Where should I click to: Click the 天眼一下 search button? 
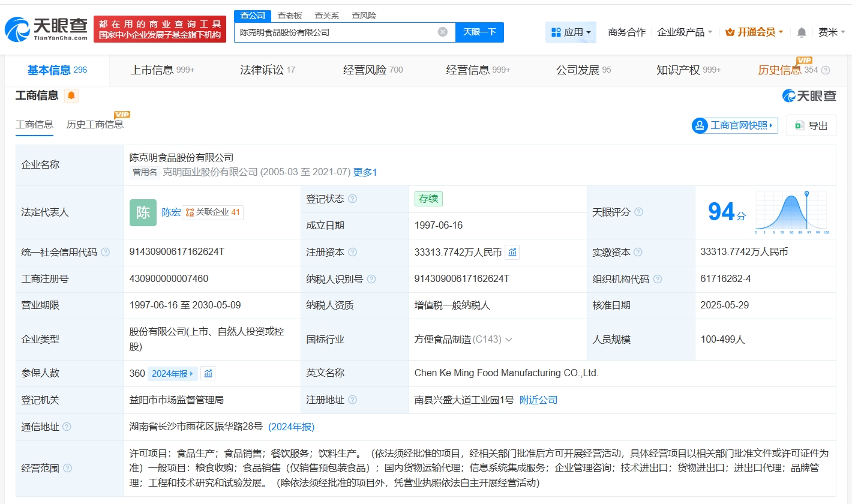point(479,32)
